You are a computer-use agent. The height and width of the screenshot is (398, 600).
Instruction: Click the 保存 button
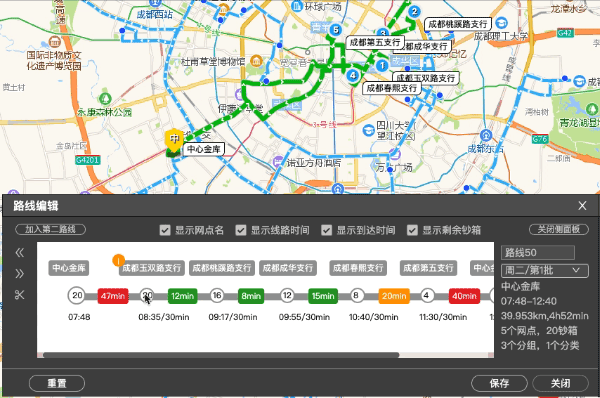pyautogui.click(x=499, y=383)
